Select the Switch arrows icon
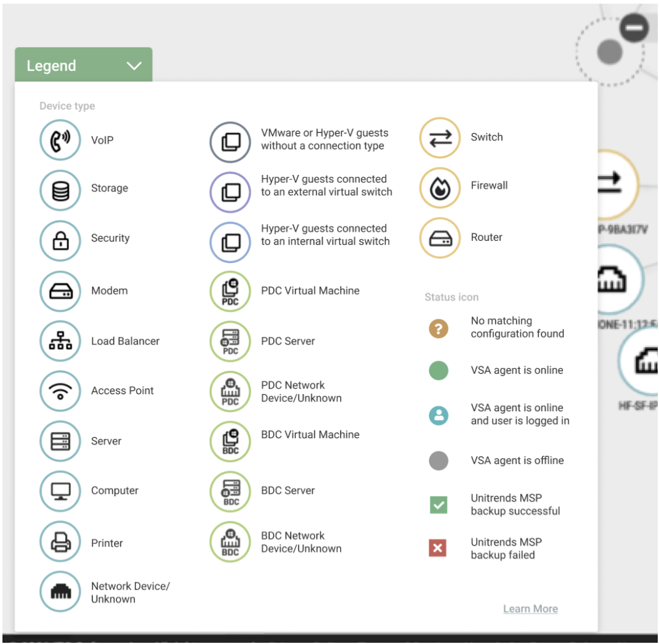 (x=439, y=137)
